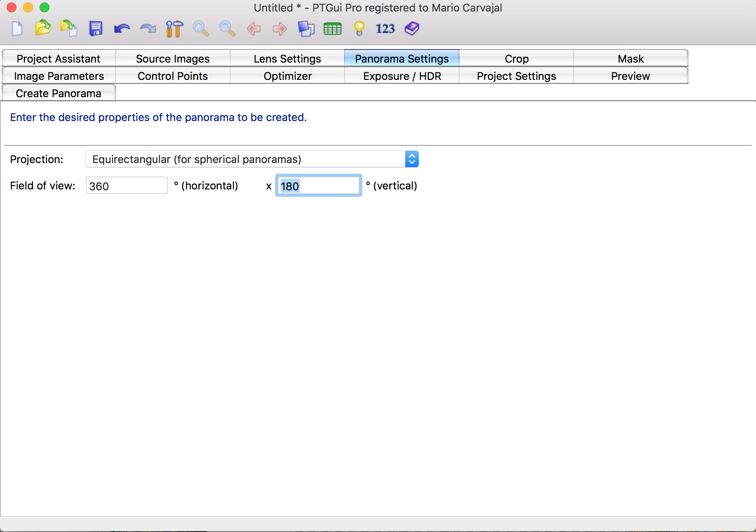Open the 123 numerical transform icon
This screenshot has width=756, height=532.
coord(385,29)
